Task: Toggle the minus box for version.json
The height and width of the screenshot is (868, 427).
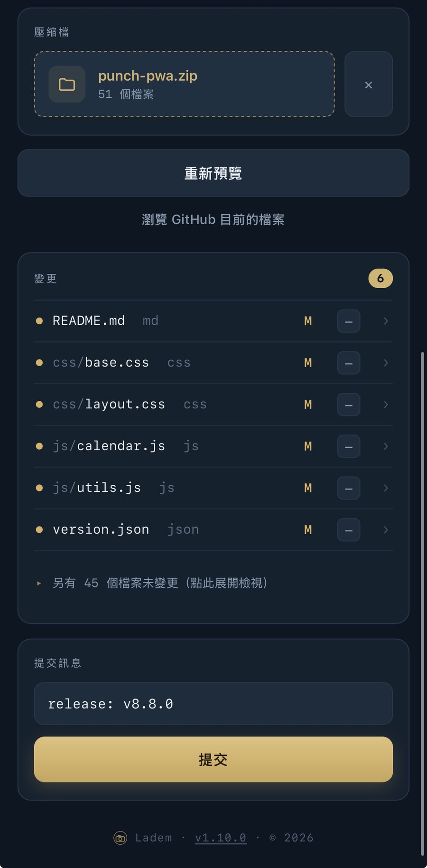Action: click(349, 530)
